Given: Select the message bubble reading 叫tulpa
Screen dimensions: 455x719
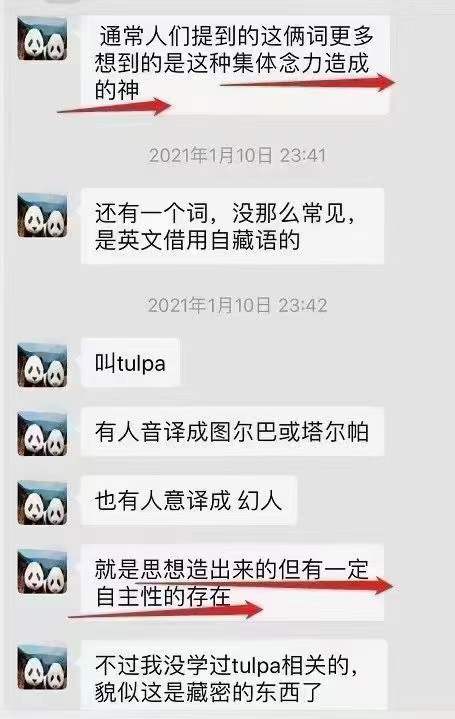Looking at the screenshot, I should click(x=131, y=363).
